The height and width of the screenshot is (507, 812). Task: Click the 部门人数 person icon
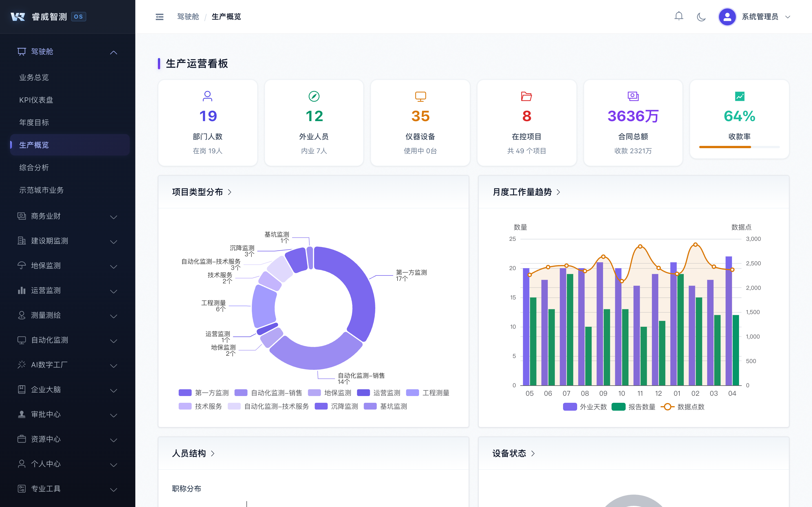tap(207, 96)
